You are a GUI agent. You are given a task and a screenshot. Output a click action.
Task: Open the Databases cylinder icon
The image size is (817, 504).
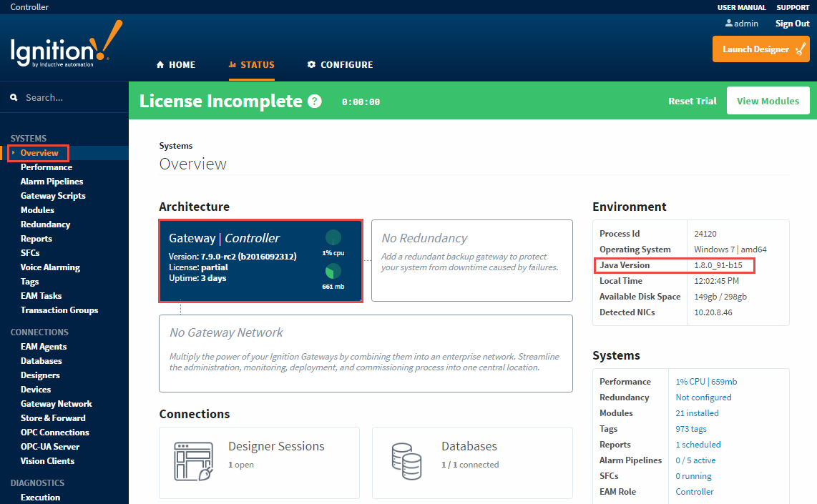point(406,461)
